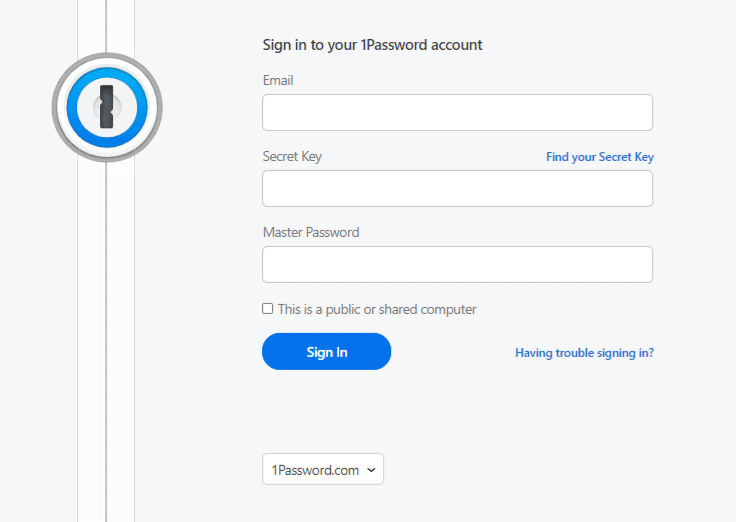Click the Having trouble signing in link

(584, 353)
